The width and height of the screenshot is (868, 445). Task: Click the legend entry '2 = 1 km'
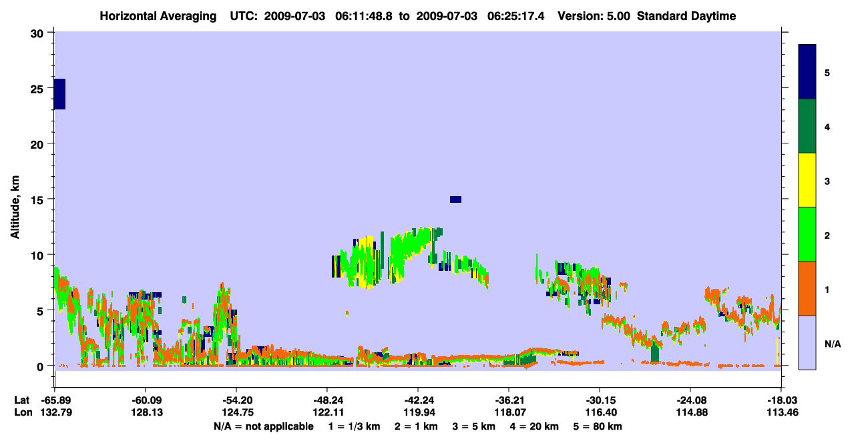416,426
